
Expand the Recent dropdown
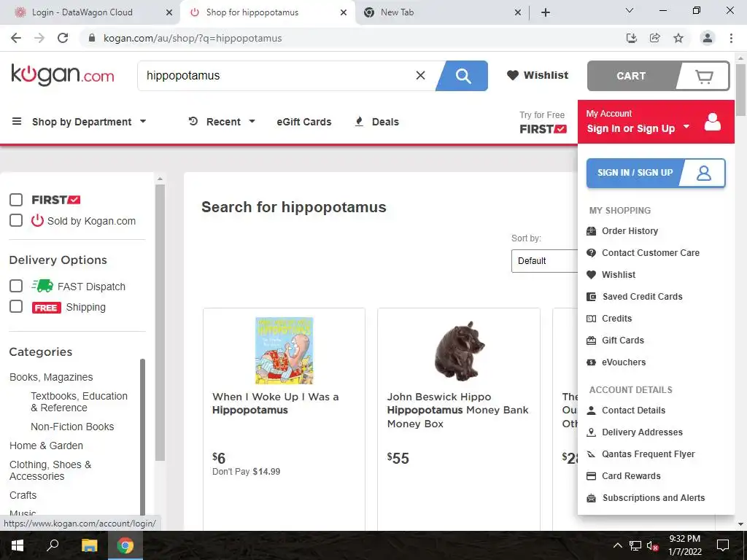[x=222, y=122]
